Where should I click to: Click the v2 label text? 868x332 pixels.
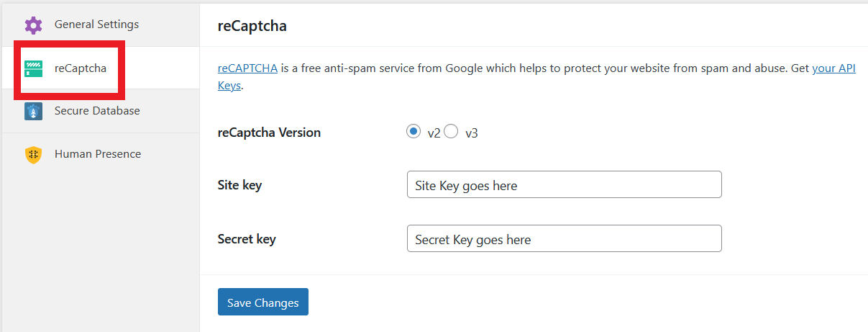[434, 133]
